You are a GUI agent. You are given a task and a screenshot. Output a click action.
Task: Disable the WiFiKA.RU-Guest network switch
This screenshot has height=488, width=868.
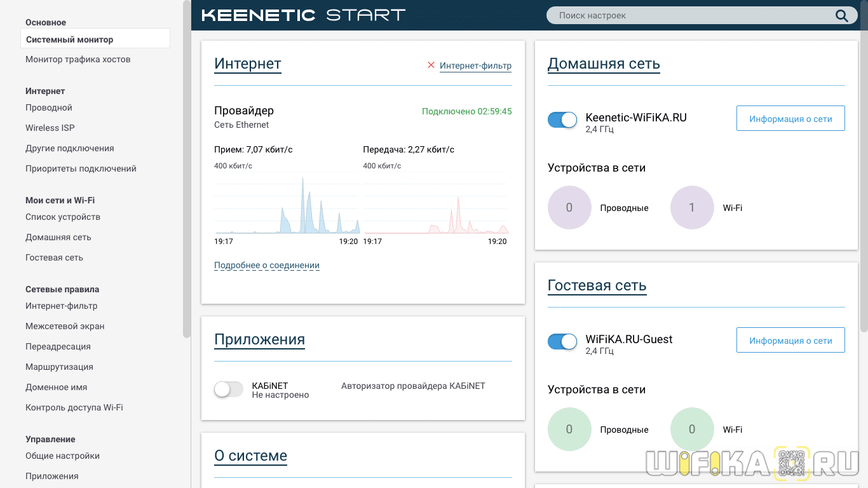pos(562,341)
